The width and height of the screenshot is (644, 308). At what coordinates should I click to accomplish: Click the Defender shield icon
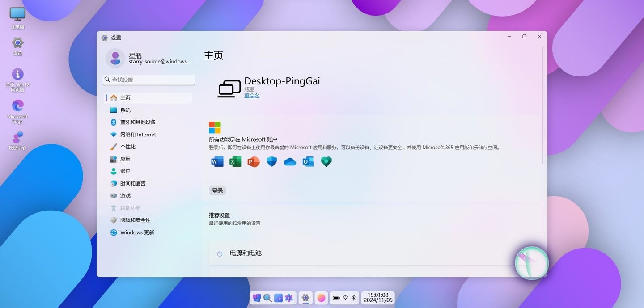(272, 162)
